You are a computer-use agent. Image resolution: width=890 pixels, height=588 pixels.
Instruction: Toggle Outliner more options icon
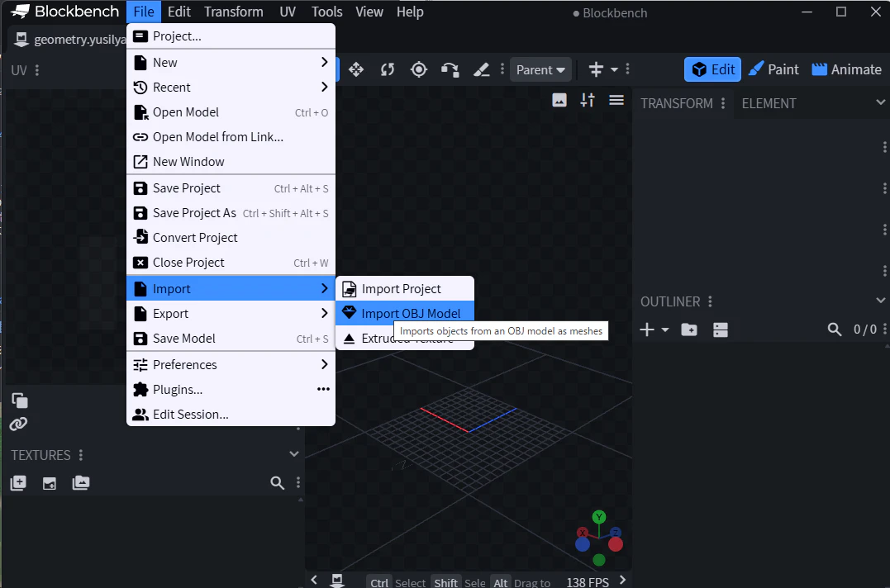click(721, 330)
